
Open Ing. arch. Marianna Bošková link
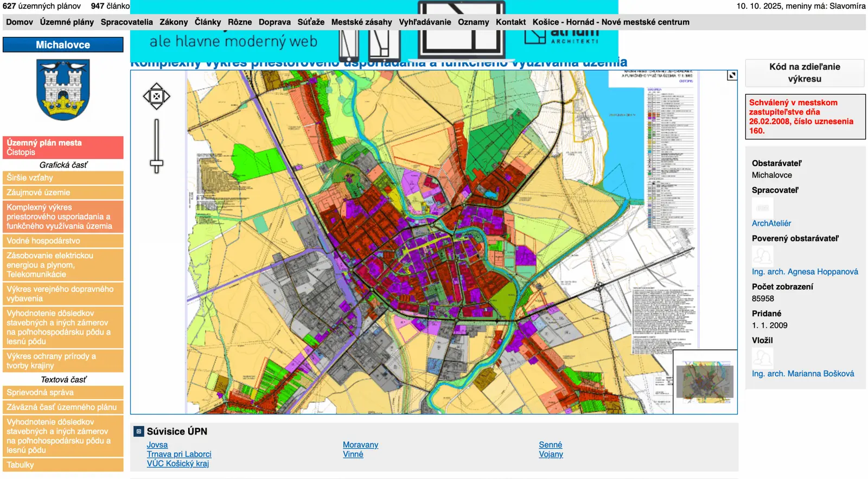(803, 374)
